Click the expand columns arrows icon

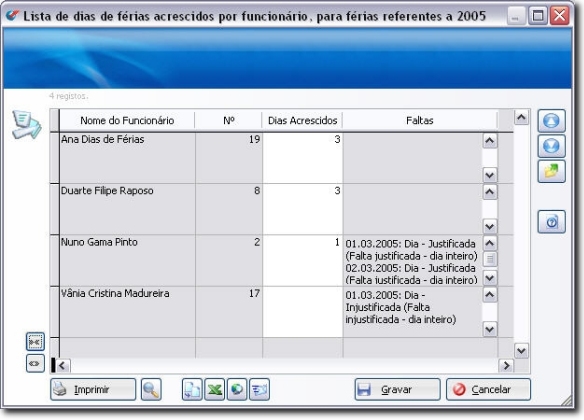35,363
